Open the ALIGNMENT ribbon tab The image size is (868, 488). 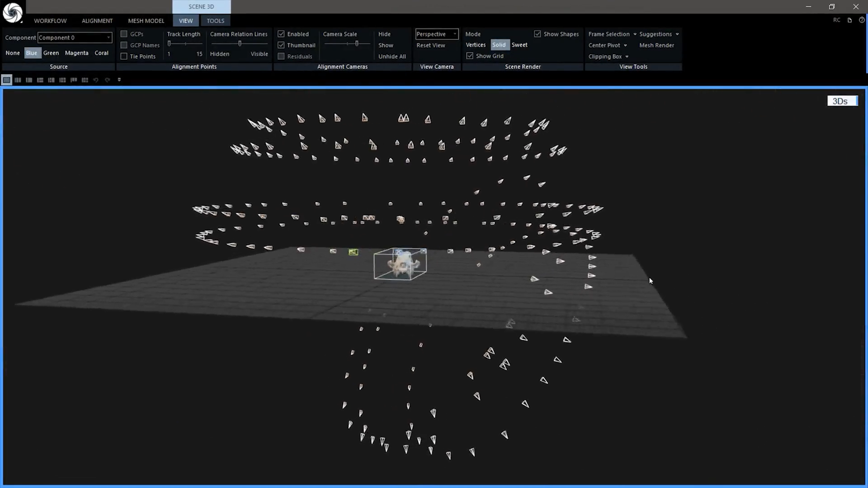(97, 21)
